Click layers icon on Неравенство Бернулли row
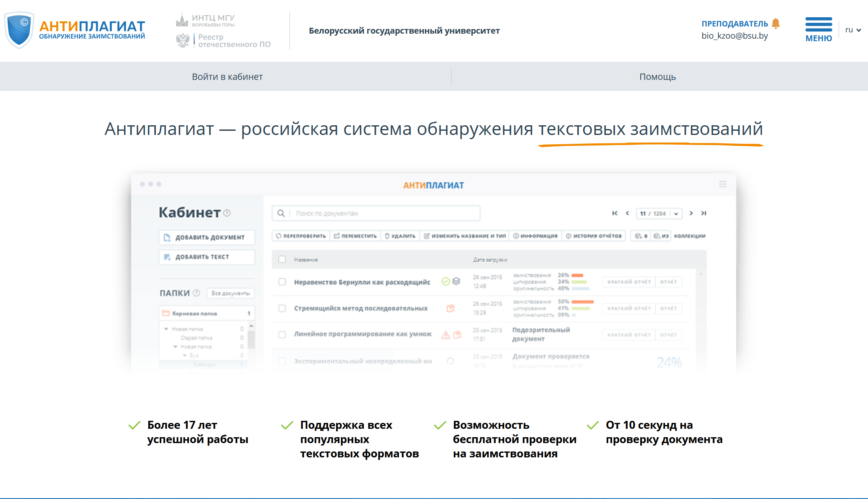Image resolution: width=868 pixels, height=499 pixels. pyautogui.click(x=456, y=281)
